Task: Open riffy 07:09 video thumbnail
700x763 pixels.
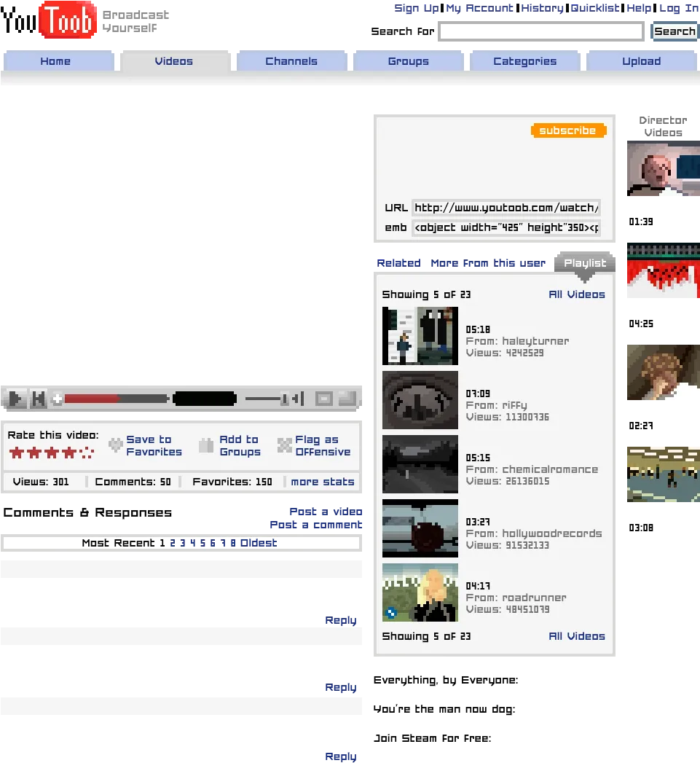Action: 420,400
